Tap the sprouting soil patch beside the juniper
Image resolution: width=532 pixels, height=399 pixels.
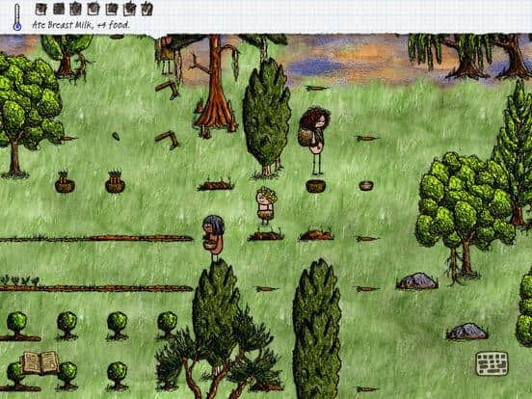coord(216,185)
